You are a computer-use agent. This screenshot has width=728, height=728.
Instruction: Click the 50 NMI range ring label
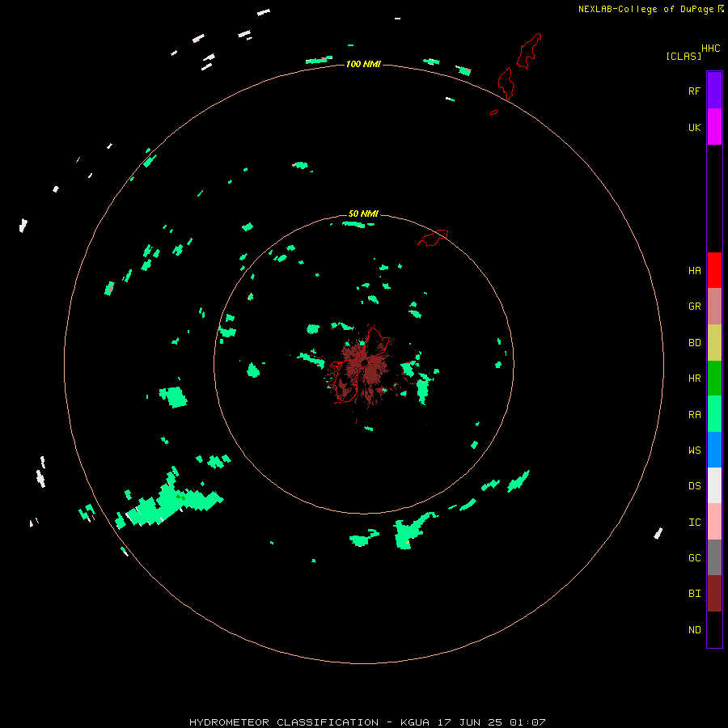(x=363, y=214)
